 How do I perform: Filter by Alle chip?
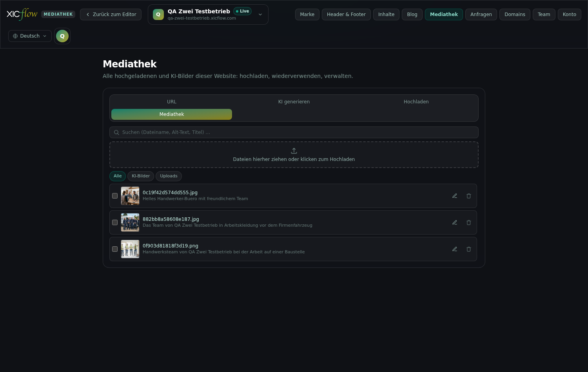[x=118, y=176]
